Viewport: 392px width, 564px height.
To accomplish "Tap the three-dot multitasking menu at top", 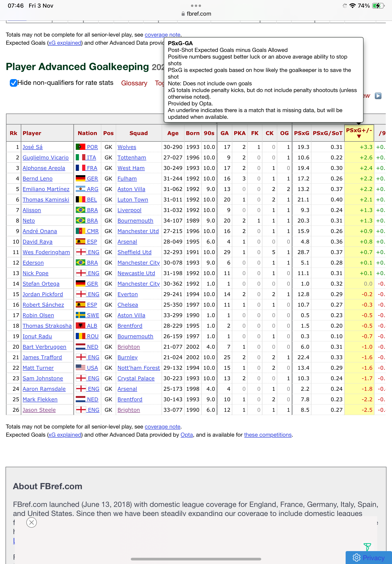I will (x=196, y=6).
